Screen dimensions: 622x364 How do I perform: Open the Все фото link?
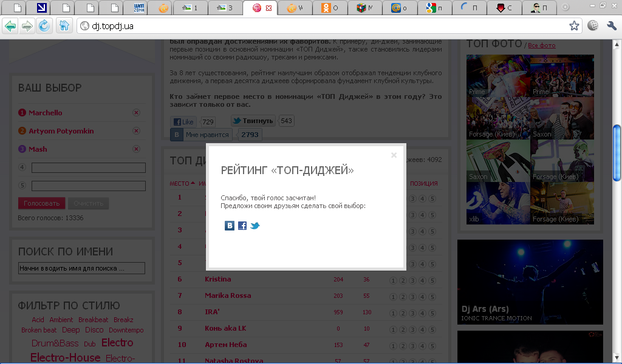[x=541, y=45]
